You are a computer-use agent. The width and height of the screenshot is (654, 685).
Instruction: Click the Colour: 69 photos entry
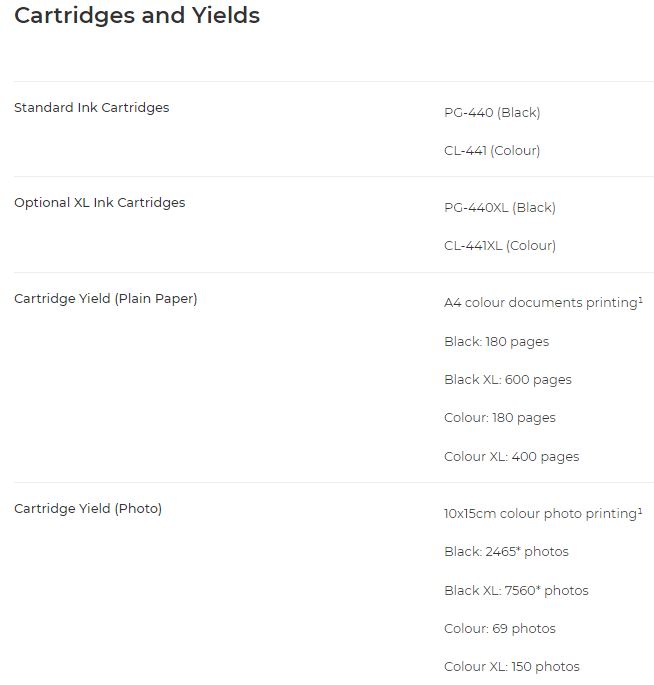click(500, 629)
